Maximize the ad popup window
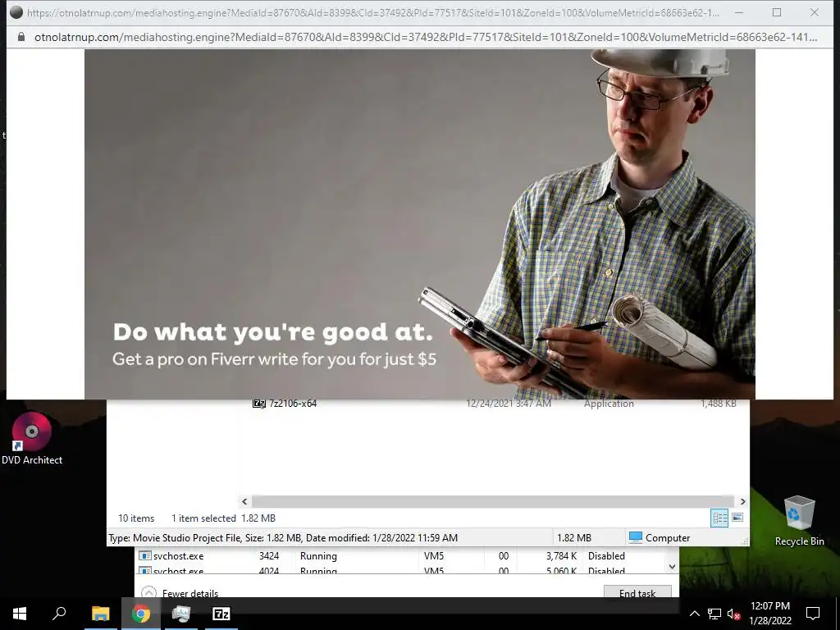 [x=777, y=12]
